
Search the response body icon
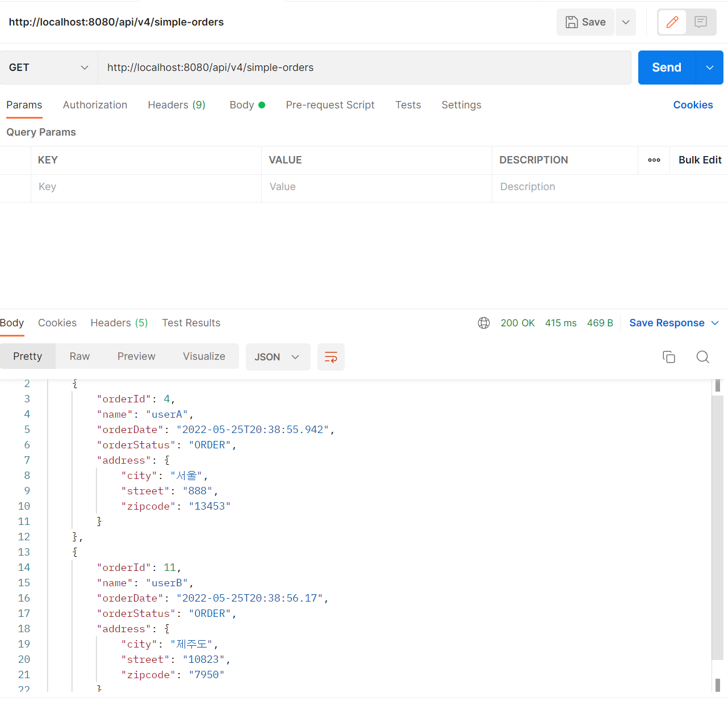click(x=703, y=357)
